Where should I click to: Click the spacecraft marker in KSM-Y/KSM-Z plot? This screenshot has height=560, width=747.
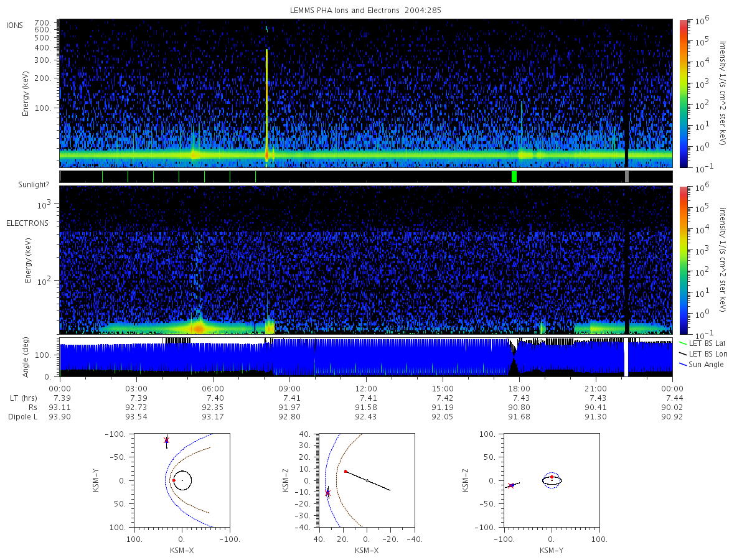(x=510, y=485)
